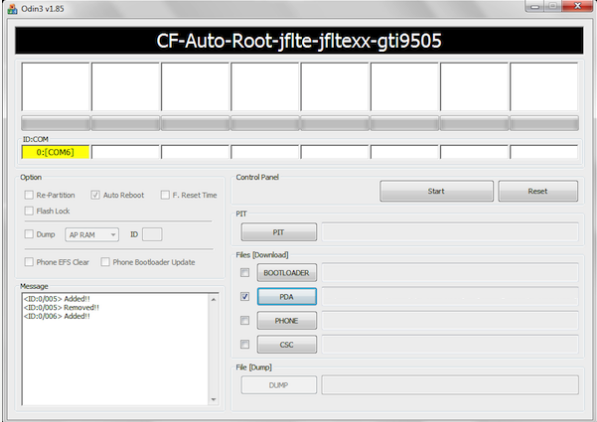Image resolution: width=597 pixels, height=422 pixels.
Task: Click the Reset button
Action: [538, 191]
